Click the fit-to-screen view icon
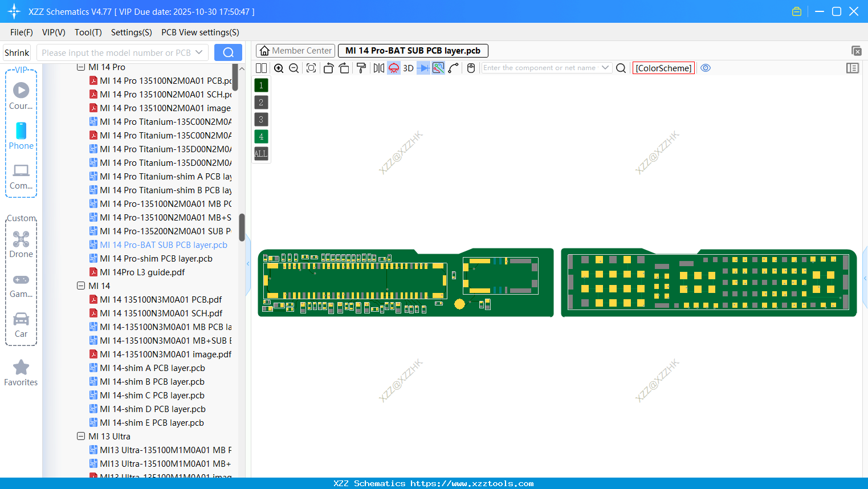The height and width of the screenshot is (489, 868). pyautogui.click(x=311, y=68)
